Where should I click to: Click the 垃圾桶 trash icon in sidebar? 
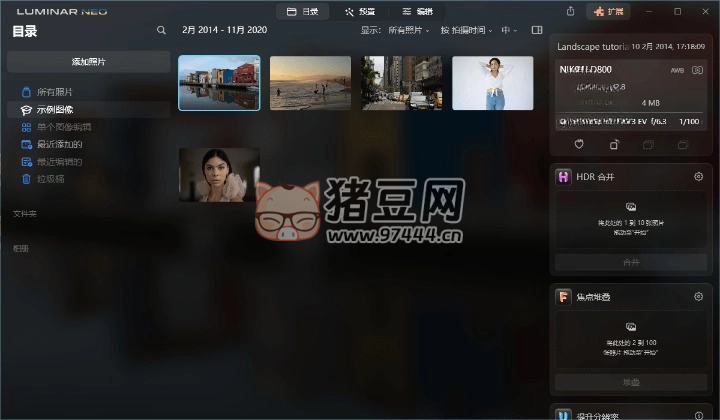pos(27,179)
